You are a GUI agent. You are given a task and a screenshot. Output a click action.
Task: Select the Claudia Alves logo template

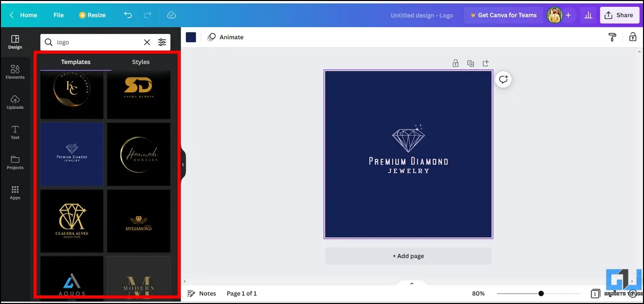tap(72, 221)
